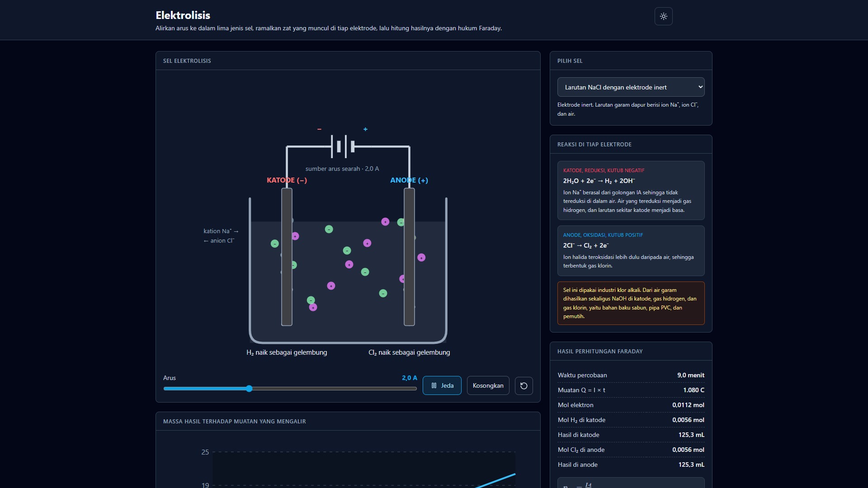The image size is (868, 488).
Task: Click the reset (circular arrow) icon button
Action: click(524, 386)
